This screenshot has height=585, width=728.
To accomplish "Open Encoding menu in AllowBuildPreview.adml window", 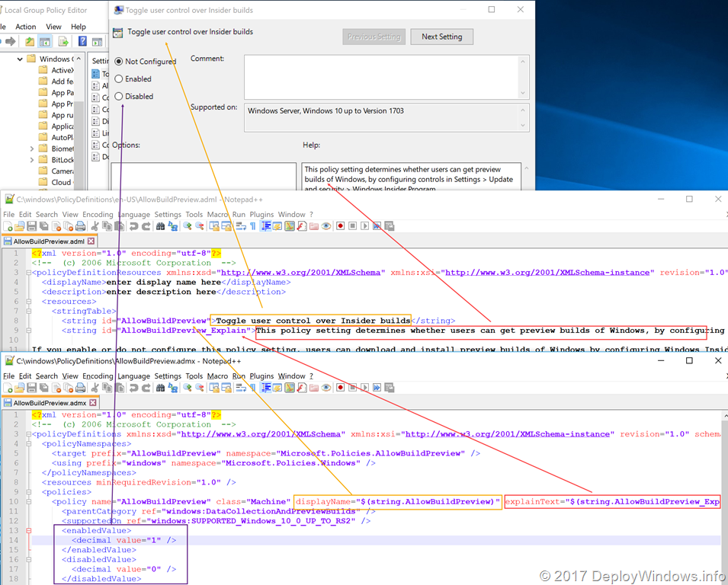I will point(98,215).
